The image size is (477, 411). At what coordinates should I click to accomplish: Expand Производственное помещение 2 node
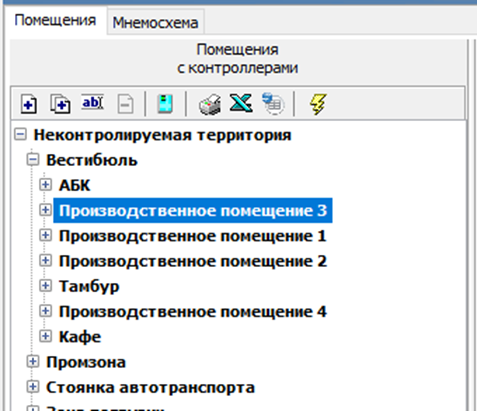(45, 261)
